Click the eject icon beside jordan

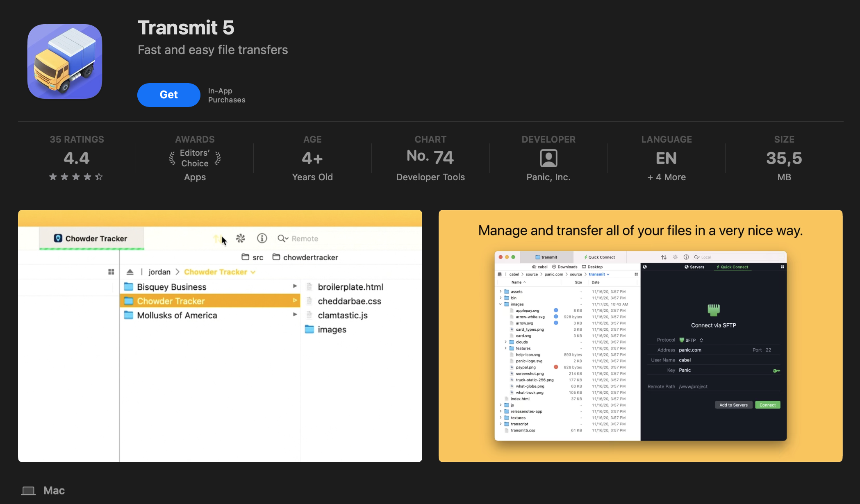click(x=130, y=272)
